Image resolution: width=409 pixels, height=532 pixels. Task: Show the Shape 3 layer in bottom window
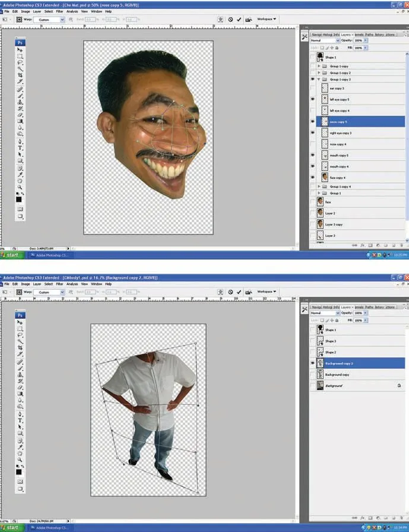point(313,341)
